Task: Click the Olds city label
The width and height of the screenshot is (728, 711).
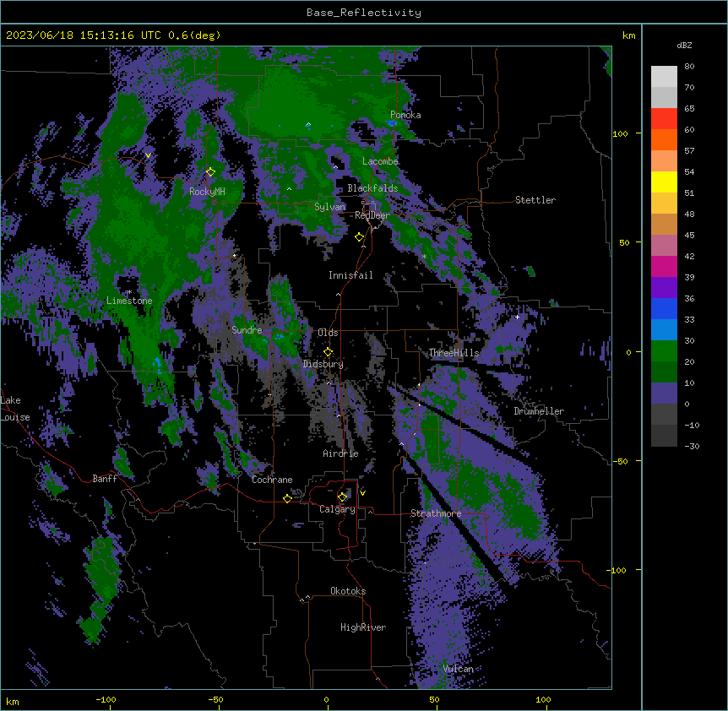Action: click(328, 333)
